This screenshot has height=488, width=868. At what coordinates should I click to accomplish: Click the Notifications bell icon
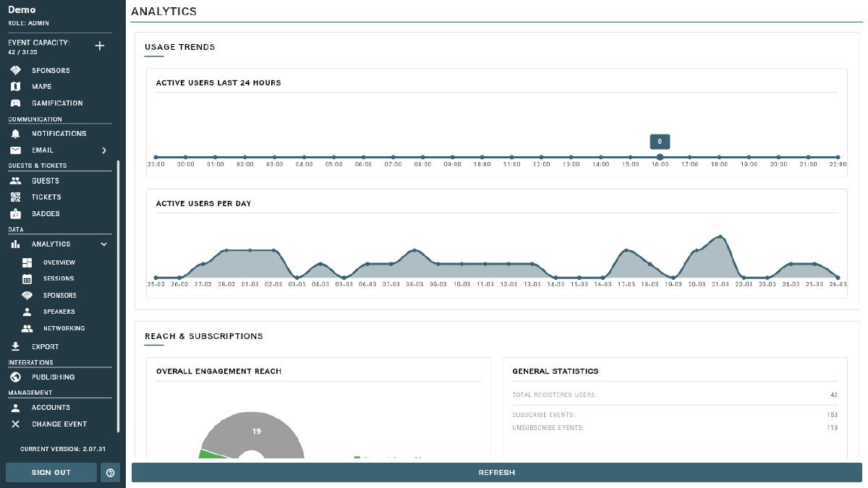16,133
